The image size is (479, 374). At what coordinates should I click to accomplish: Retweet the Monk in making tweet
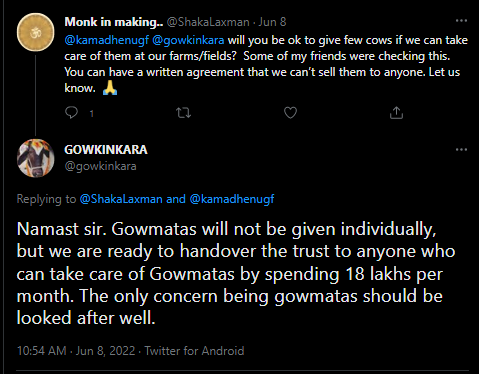tap(183, 113)
